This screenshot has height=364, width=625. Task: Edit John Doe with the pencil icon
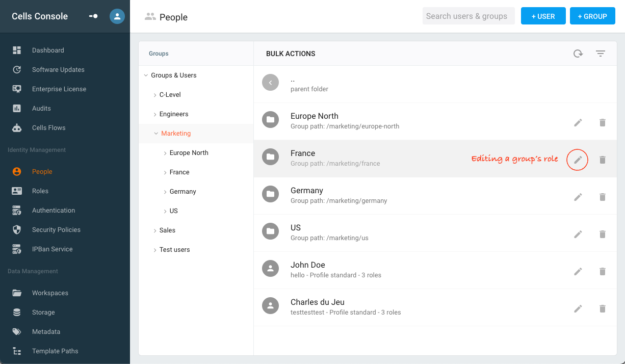578,272
